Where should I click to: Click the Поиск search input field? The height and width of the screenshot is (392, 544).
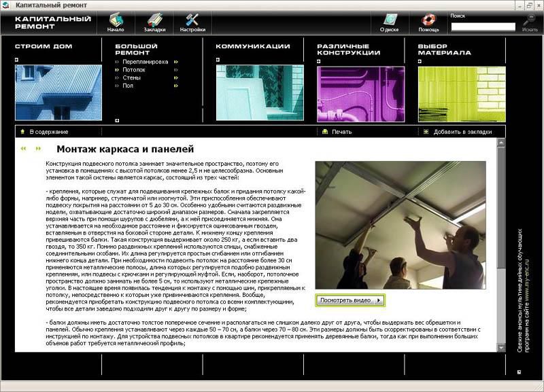tap(483, 27)
